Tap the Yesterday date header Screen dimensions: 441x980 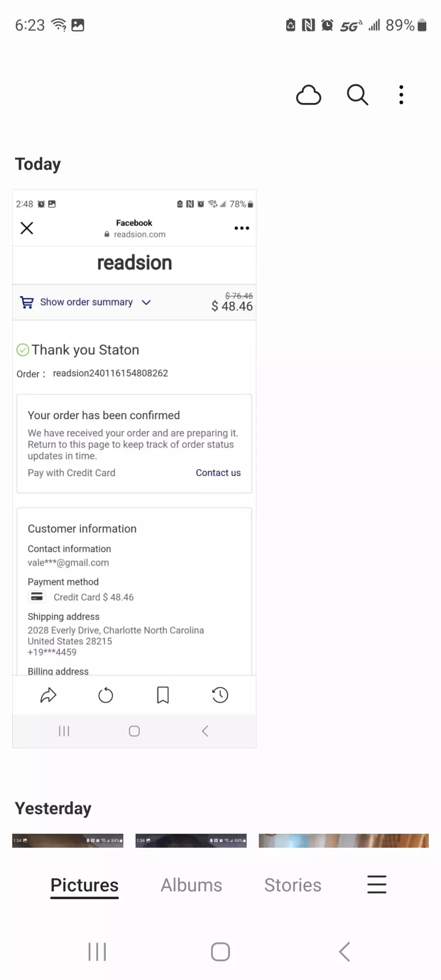pos(53,808)
